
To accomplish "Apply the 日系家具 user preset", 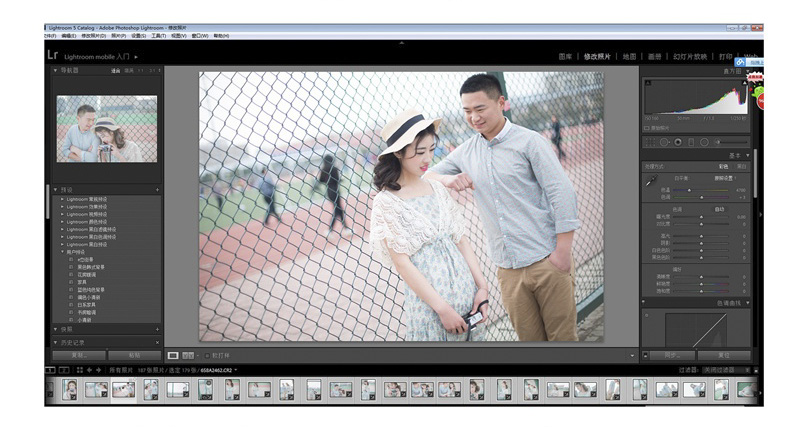I will pos(87,305).
